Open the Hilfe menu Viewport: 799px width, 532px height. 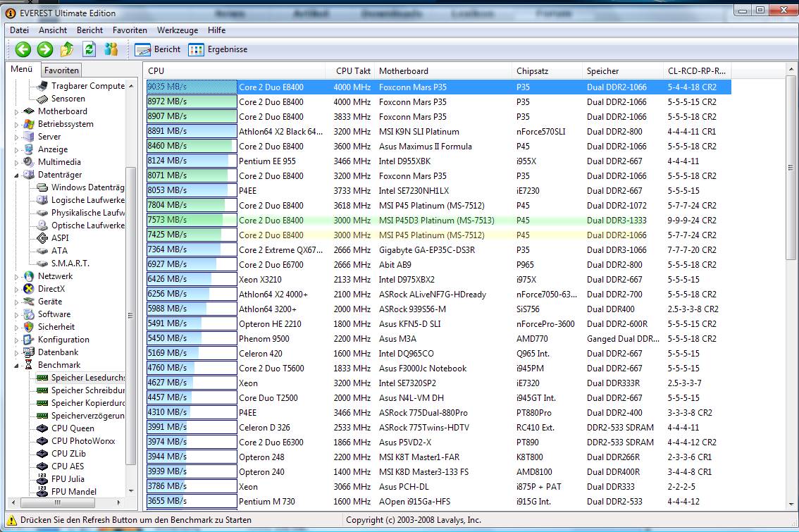coord(216,30)
